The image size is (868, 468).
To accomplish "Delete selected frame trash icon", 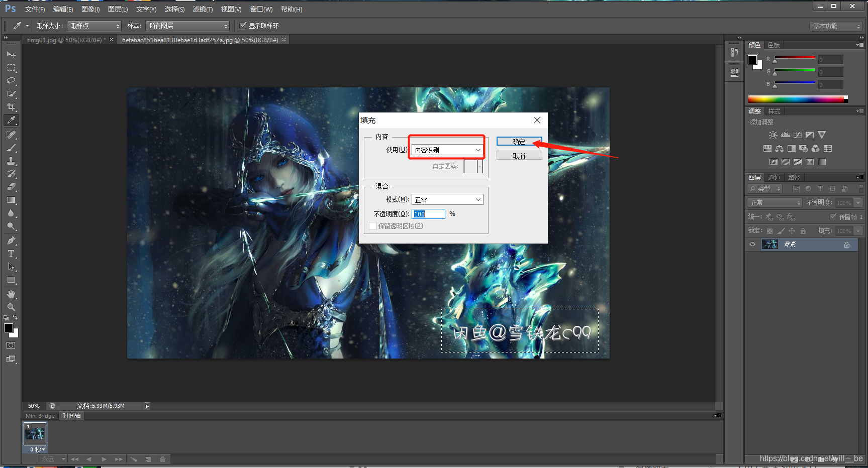I will tap(162, 459).
